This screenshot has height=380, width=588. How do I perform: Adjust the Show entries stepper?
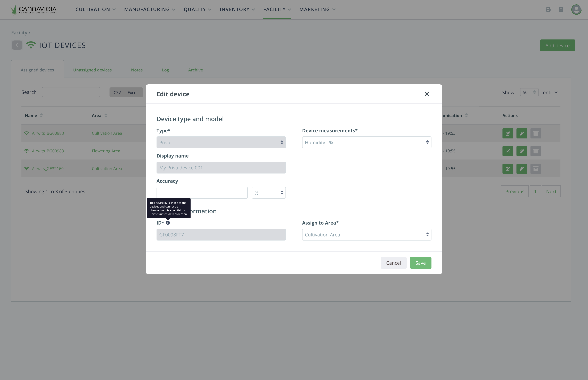[x=534, y=92]
